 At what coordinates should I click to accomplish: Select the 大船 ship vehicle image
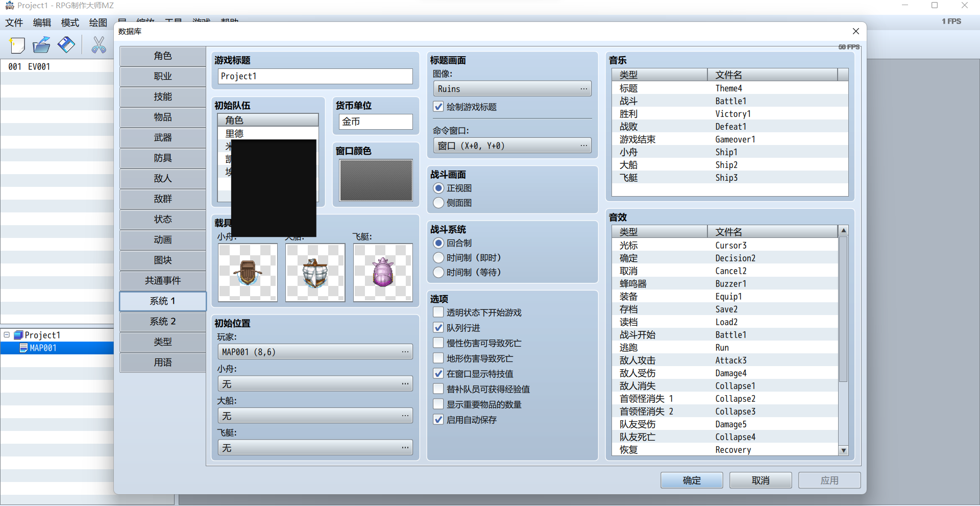click(x=315, y=273)
